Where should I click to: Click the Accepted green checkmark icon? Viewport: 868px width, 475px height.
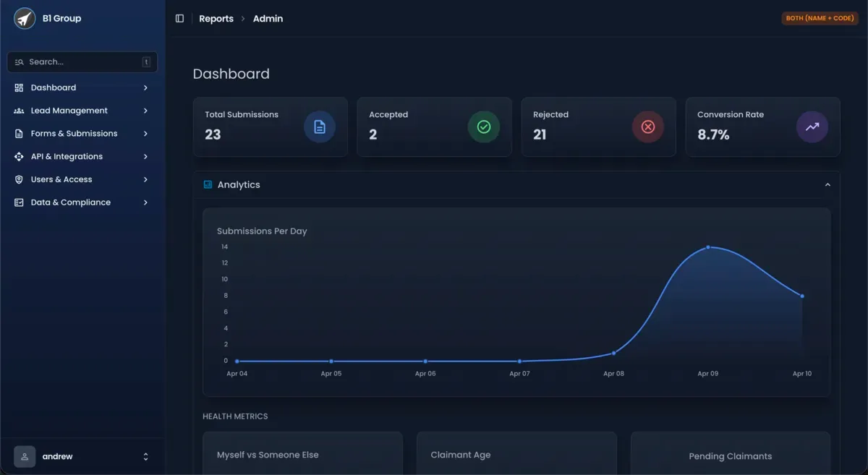click(x=483, y=127)
